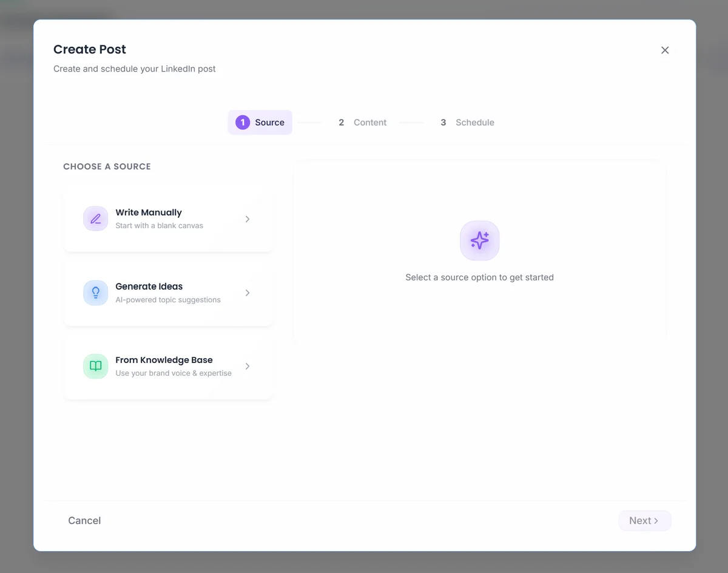Click the Generate Ideas lightbulb icon
Image resolution: width=728 pixels, height=573 pixels.
(x=95, y=293)
